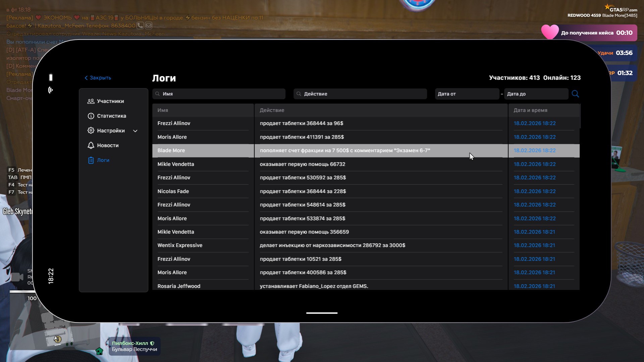The height and width of the screenshot is (362, 644).
Task: Open the Дата до date picker
Action: pyautogui.click(x=536, y=94)
